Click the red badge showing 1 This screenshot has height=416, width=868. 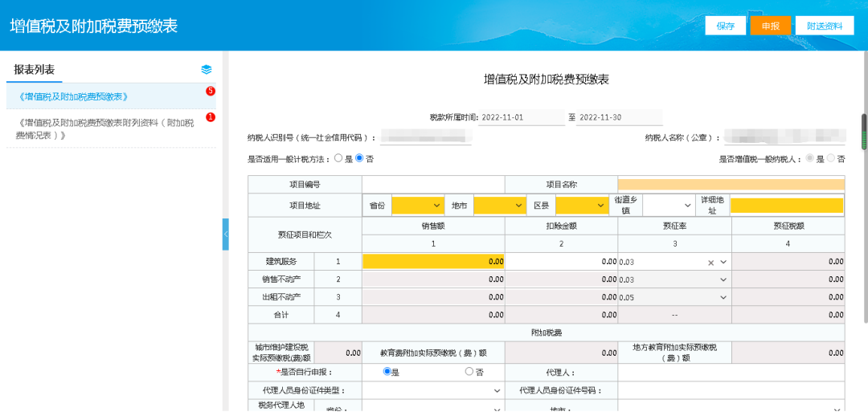211,116
